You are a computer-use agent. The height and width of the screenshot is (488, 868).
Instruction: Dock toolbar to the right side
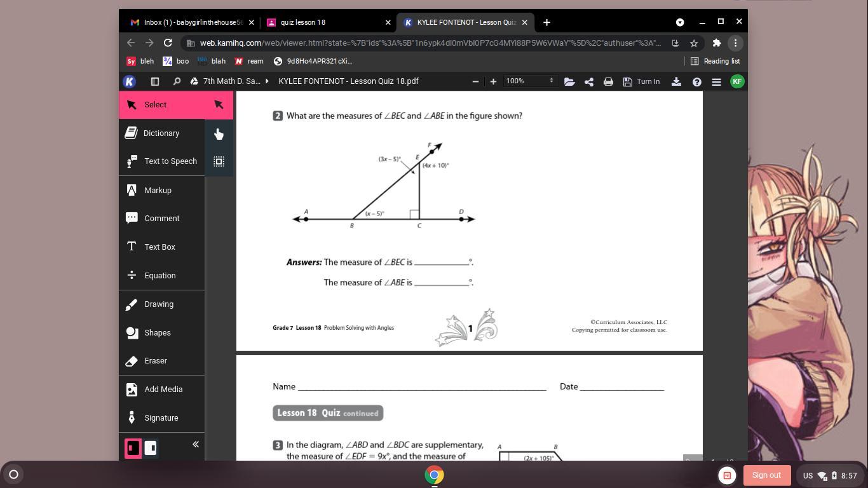pyautogui.click(x=151, y=448)
